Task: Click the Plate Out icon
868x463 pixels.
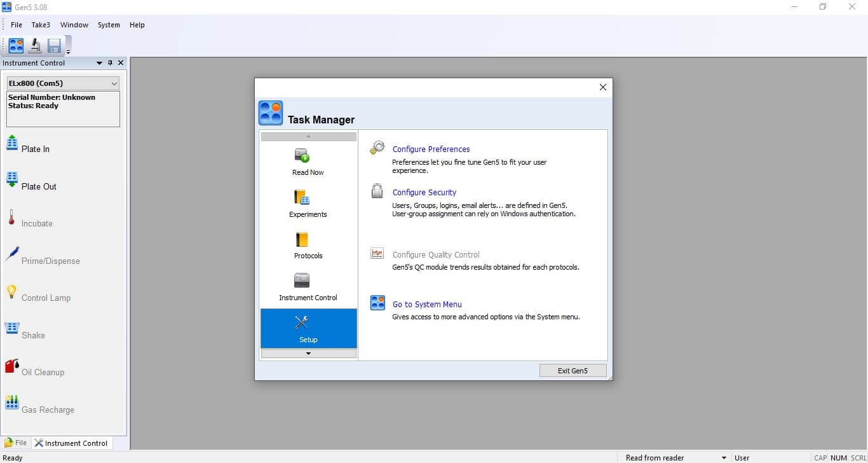Action: click(12, 180)
